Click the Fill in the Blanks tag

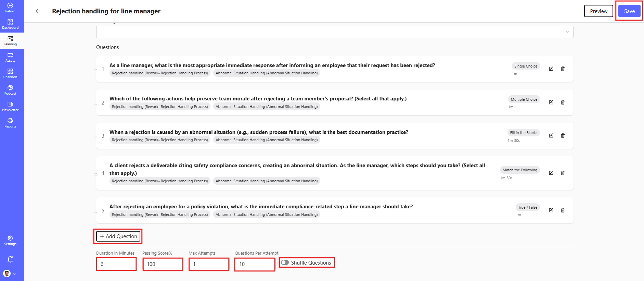[x=524, y=133]
